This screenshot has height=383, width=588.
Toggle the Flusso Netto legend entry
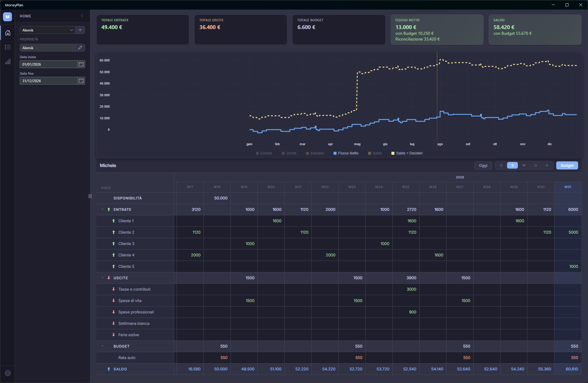coord(346,153)
